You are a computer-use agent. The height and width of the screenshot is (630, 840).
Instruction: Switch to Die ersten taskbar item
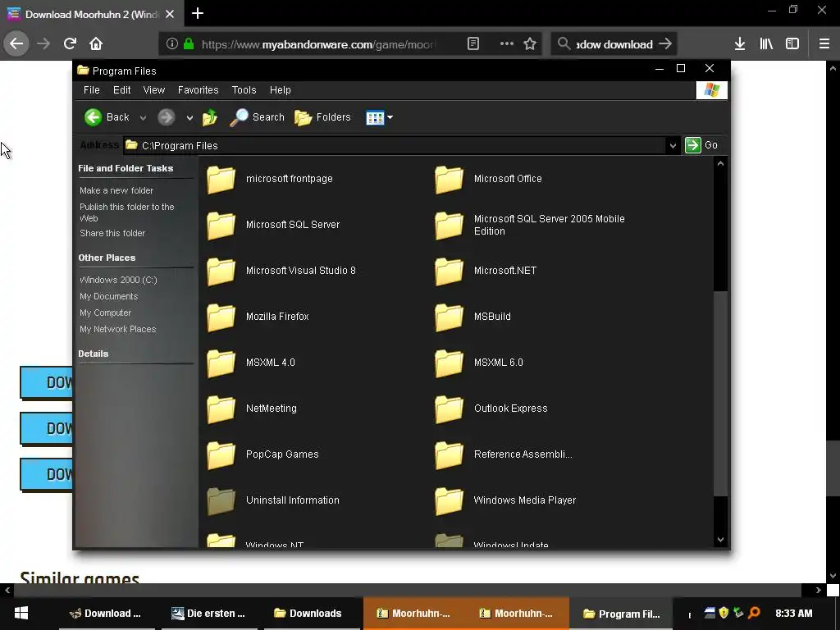pos(209,614)
